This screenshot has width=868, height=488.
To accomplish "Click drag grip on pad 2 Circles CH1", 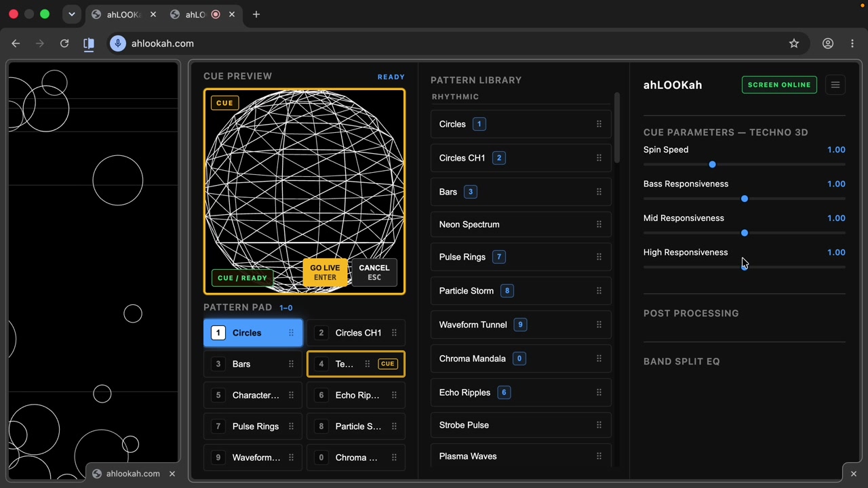I will (x=394, y=333).
